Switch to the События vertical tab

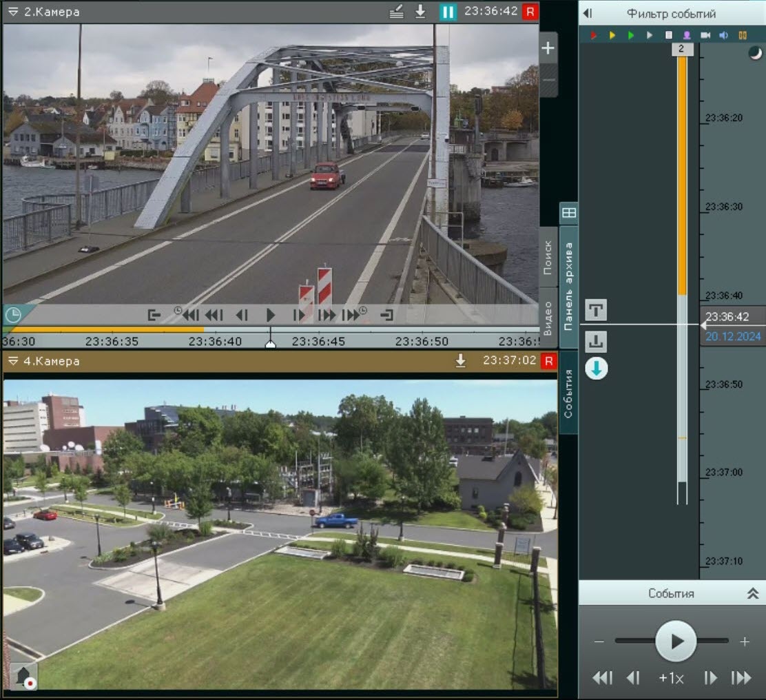coord(568,393)
